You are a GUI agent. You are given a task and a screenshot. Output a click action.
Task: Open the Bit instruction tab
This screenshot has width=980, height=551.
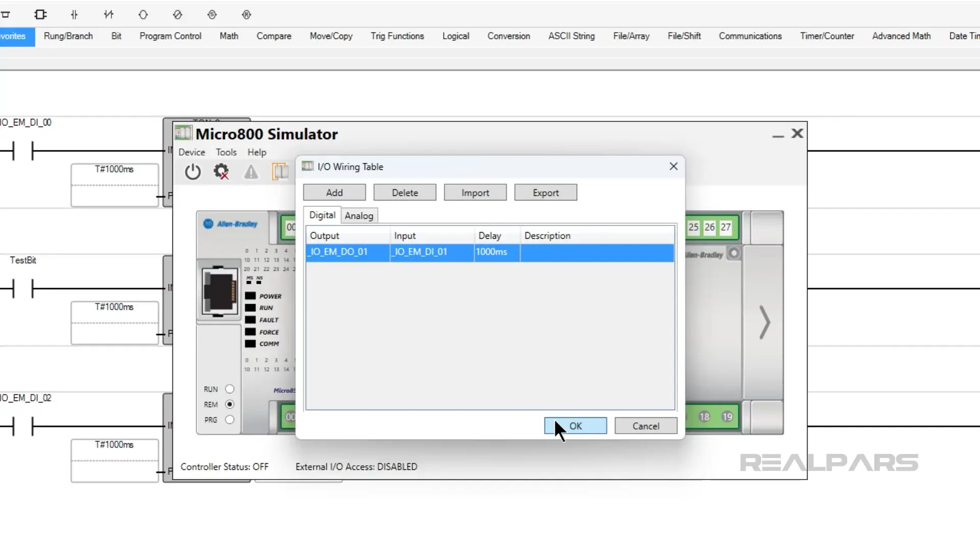tap(116, 36)
